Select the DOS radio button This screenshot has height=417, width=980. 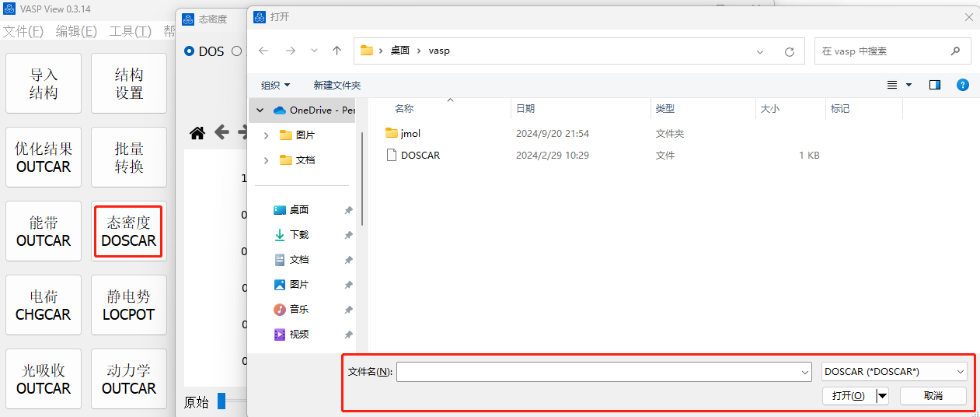click(190, 51)
